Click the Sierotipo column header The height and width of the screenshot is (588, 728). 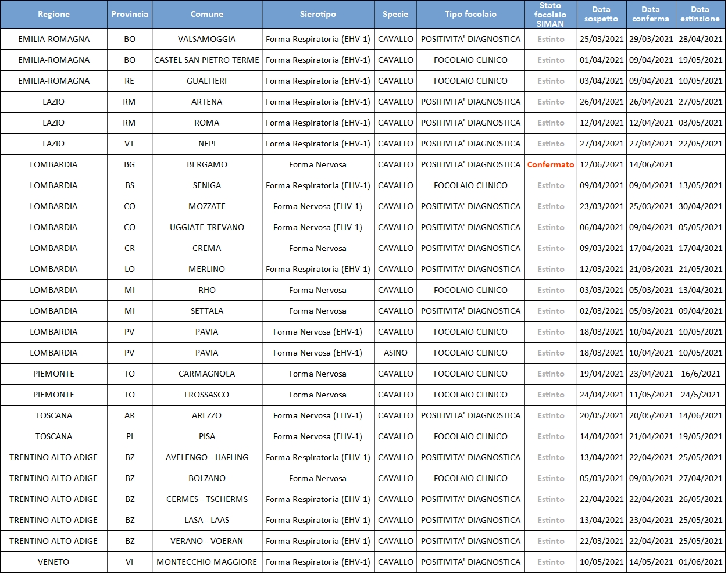tap(317, 15)
